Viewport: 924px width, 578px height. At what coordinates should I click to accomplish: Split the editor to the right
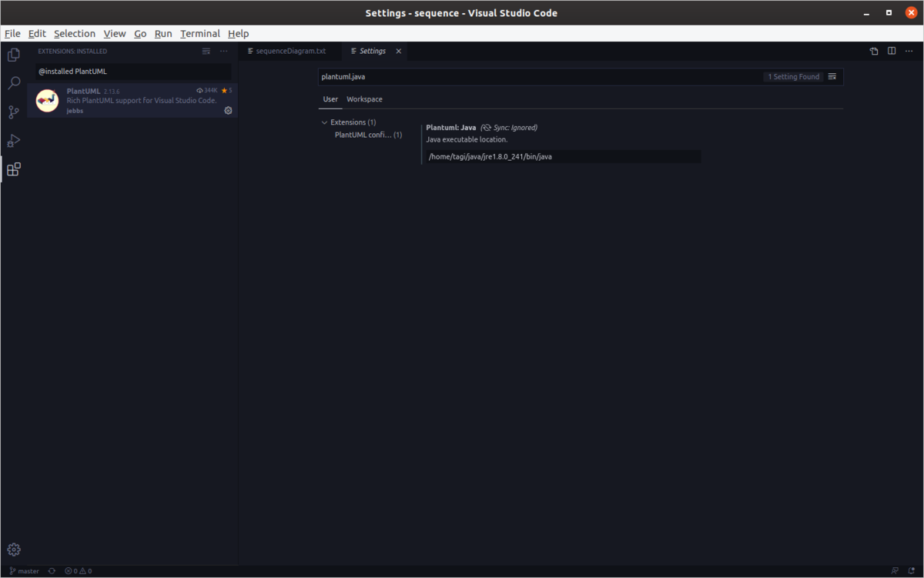coord(892,52)
